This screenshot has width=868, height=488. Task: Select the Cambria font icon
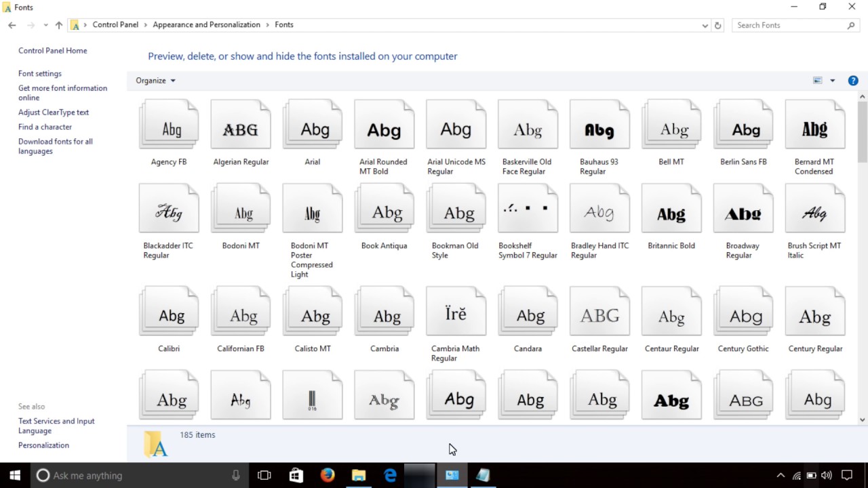(x=384, y=311)
